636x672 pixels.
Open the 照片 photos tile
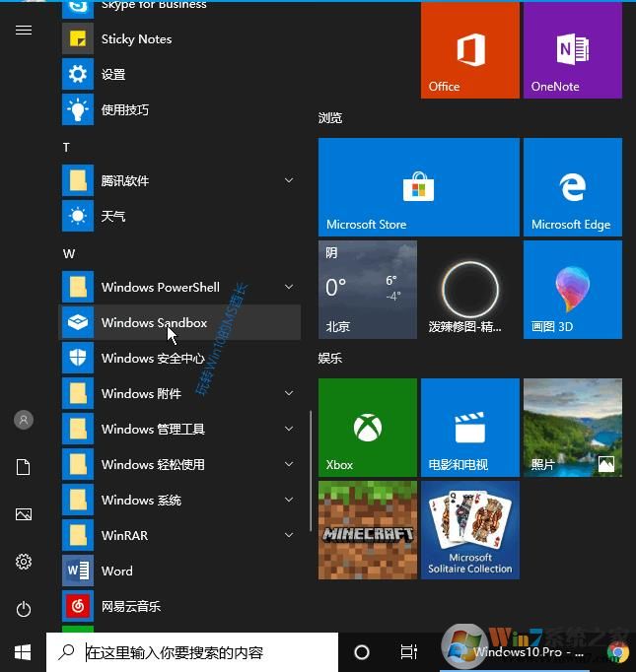pos(573,428)
